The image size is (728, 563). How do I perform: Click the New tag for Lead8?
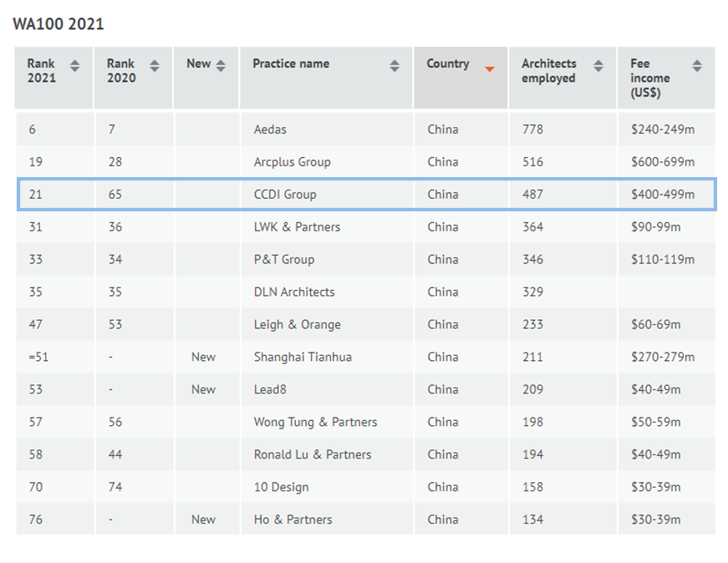click(x=203, y=389)
